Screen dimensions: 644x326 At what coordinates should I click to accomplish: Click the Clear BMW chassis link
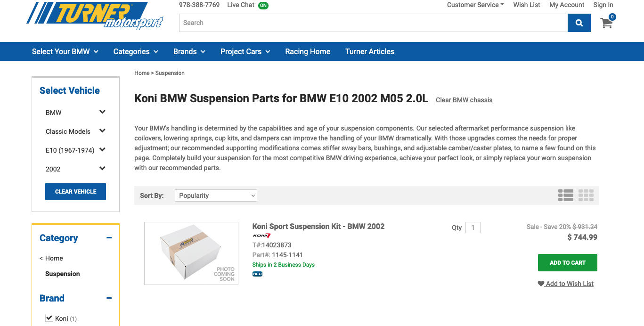(x=464, y=100)
